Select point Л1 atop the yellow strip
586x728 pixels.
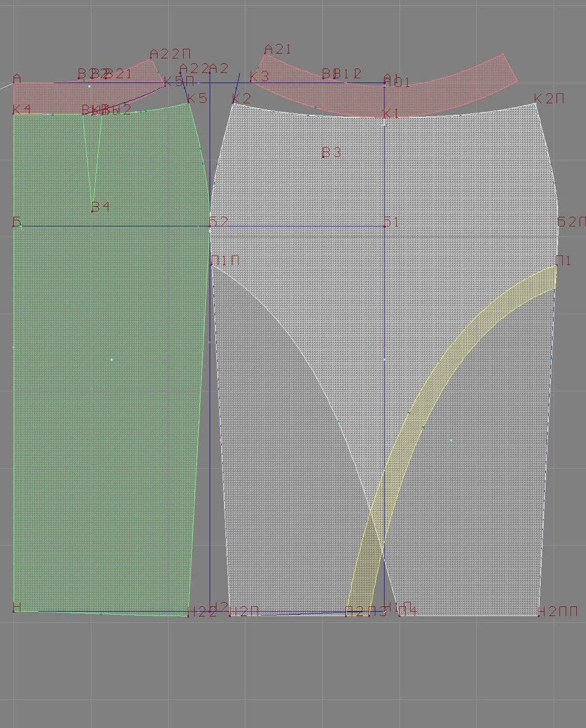pos(556,265)
